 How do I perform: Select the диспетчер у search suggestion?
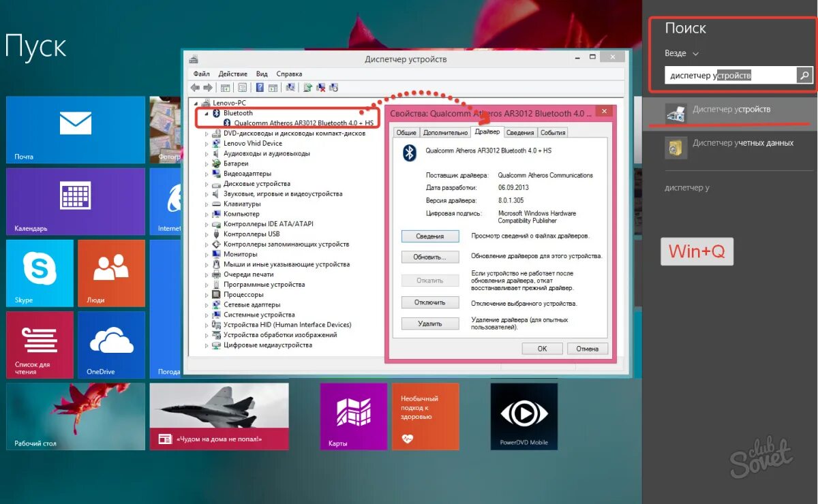[687, 187]
